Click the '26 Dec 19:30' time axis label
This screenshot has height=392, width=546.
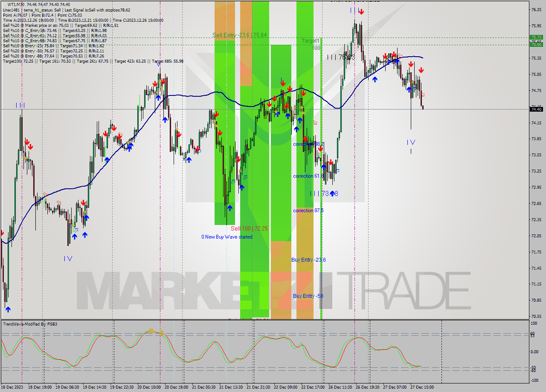pos(367,387)
